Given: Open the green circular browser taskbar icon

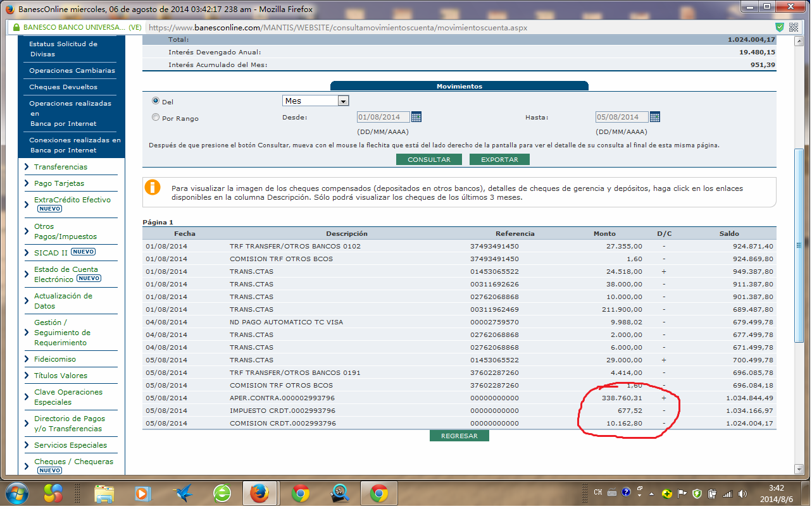Looking at the screenshot, I should [222, 493].
